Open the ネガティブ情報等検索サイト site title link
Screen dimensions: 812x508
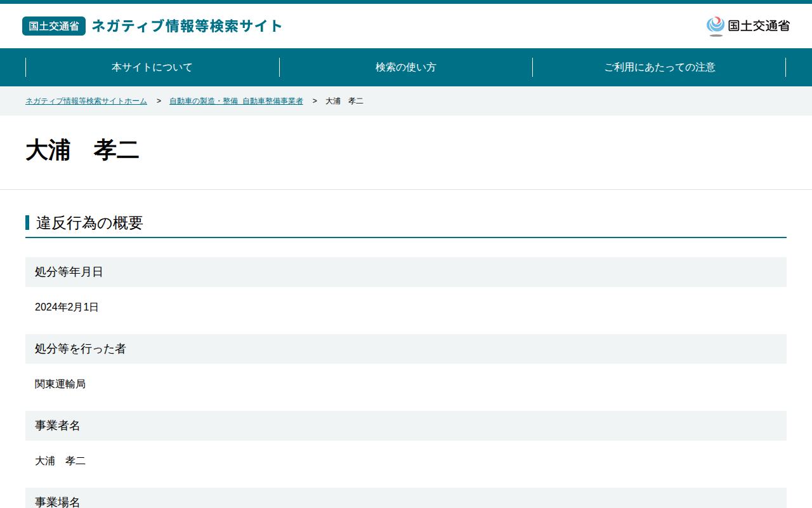tap(187, 26)
